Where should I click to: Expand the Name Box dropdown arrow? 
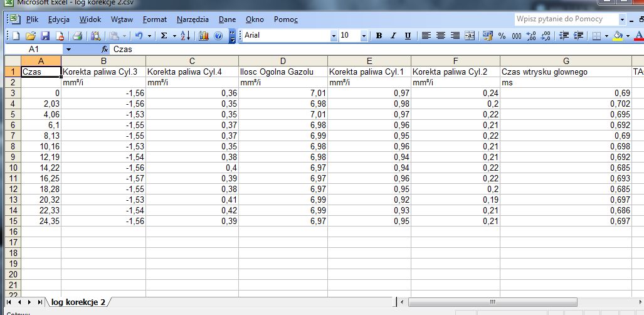[68, 48]
